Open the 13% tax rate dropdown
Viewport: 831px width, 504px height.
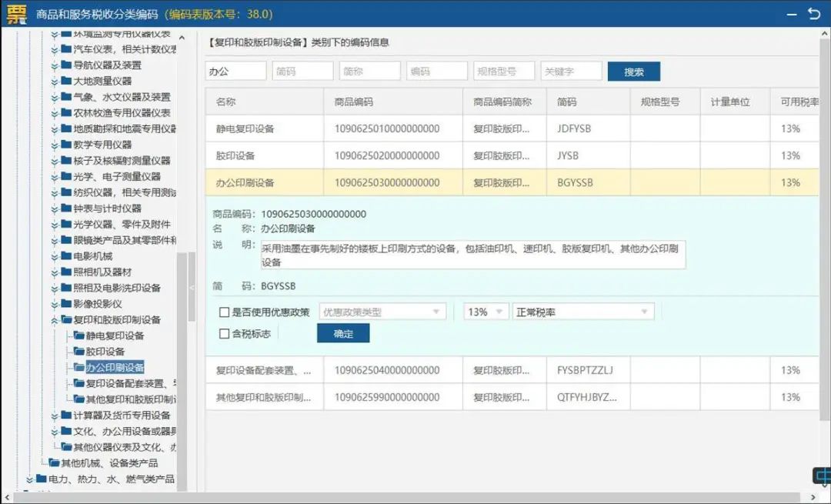[x=486, y=312]
